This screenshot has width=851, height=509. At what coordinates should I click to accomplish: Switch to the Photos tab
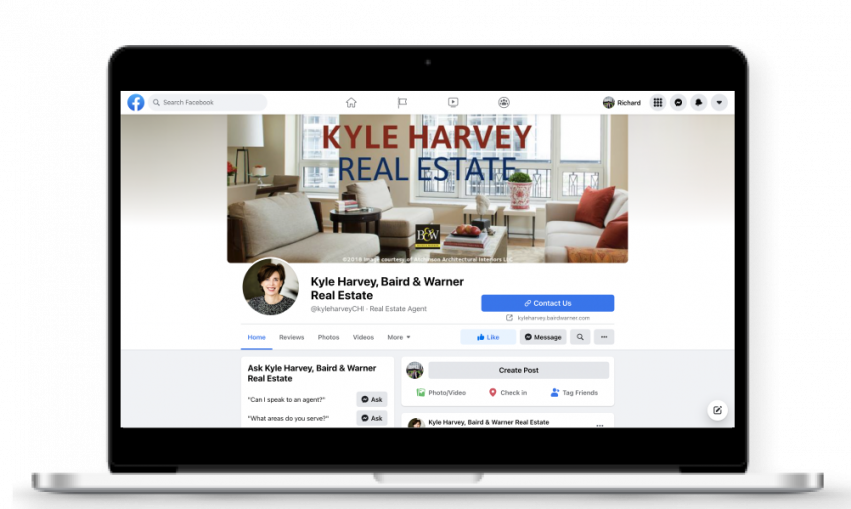328,337
